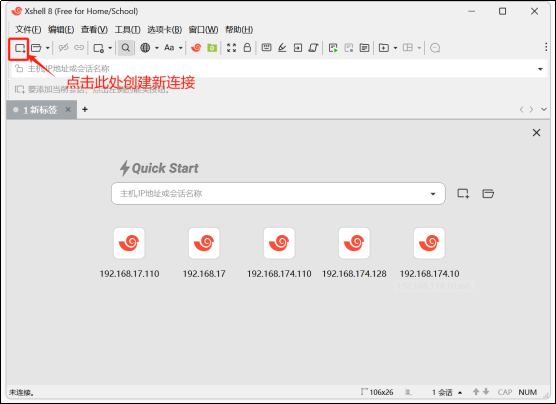Close the Quick Start panel

pos(536,133)
